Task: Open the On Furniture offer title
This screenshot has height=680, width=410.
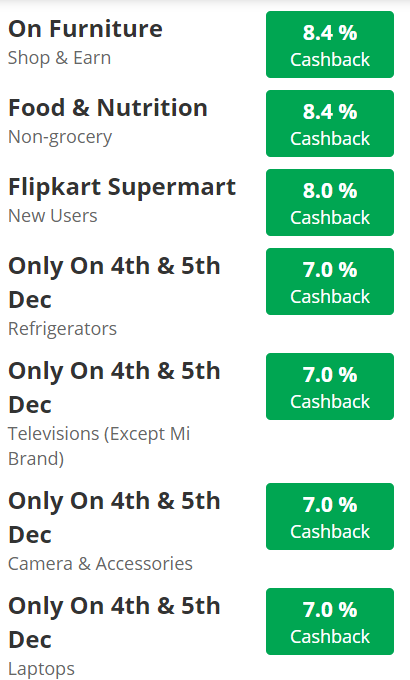Action: [85, 29]
